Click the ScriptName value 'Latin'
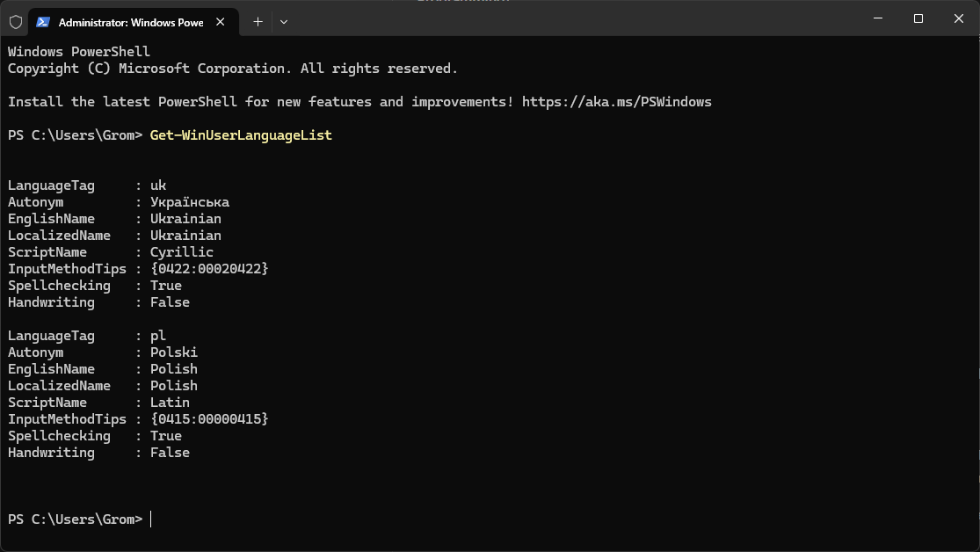Image resolution: width=980 pixels, height=552 pixels. (170, 403)
